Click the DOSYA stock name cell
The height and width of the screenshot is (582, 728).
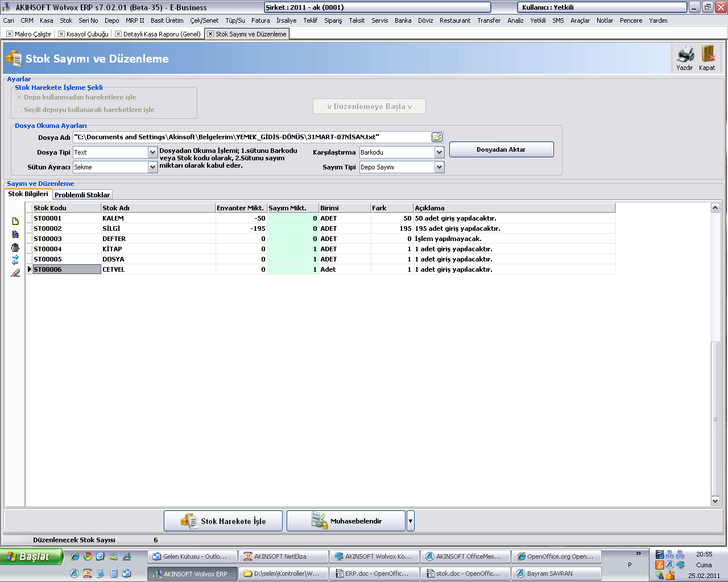point(158,259)
